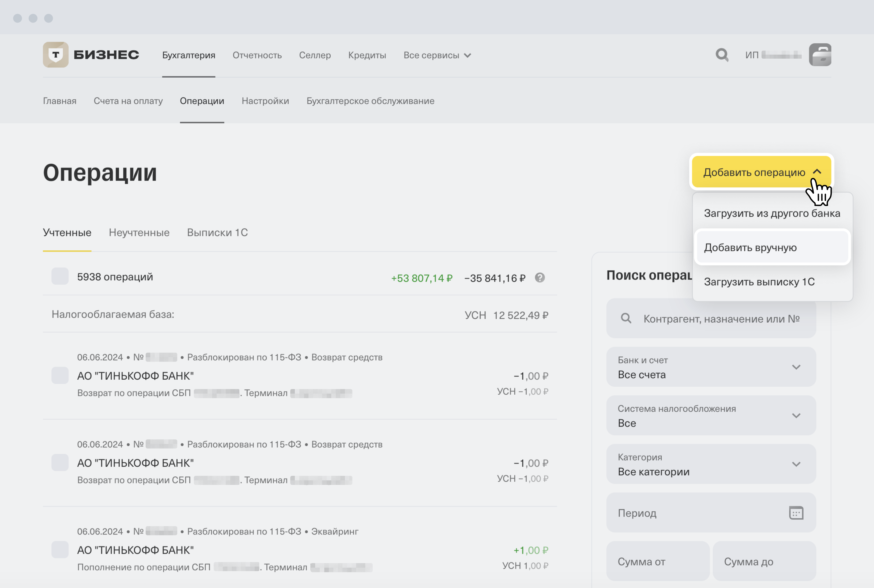Viewport: 874px width, 588px height.
Task: Go to Селлер section
Action: [x=315, y=55]
